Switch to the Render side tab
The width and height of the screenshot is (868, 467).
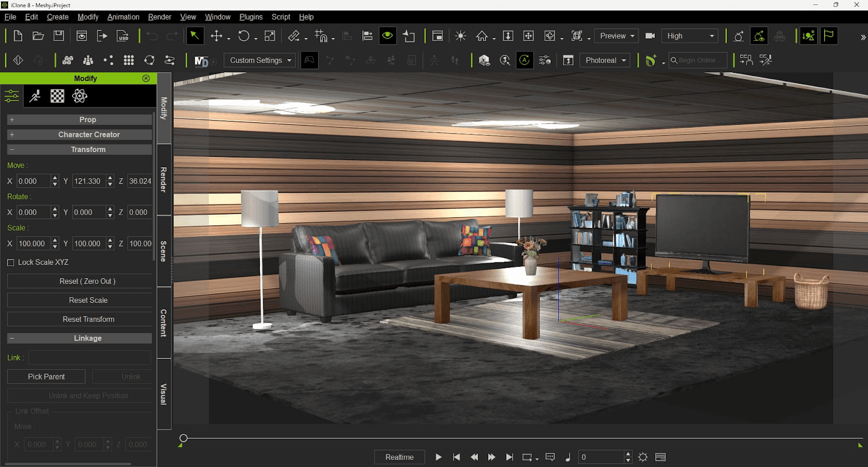(x=164, y=180)
